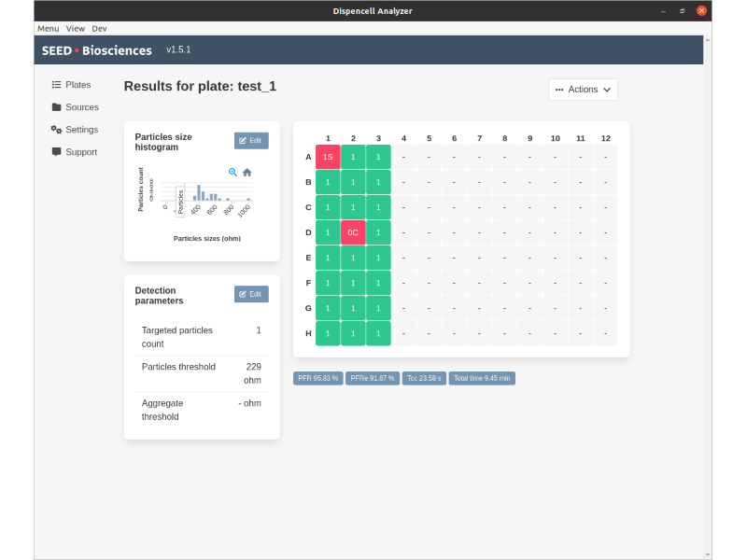Restore the Dispencell Analyzer window size
Image resolution: width=747 pixels, height=560 pixels.
pos(683,11)
